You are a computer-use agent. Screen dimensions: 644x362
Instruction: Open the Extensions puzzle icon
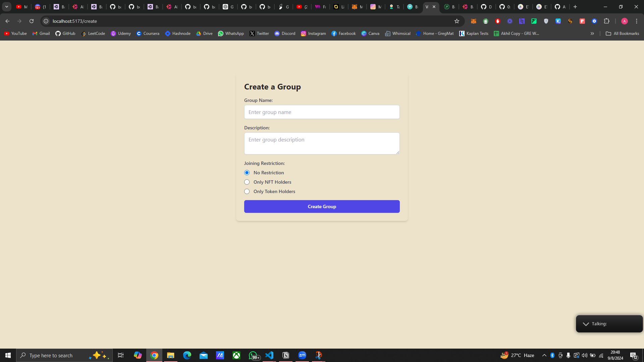click(x=606, y=21)
